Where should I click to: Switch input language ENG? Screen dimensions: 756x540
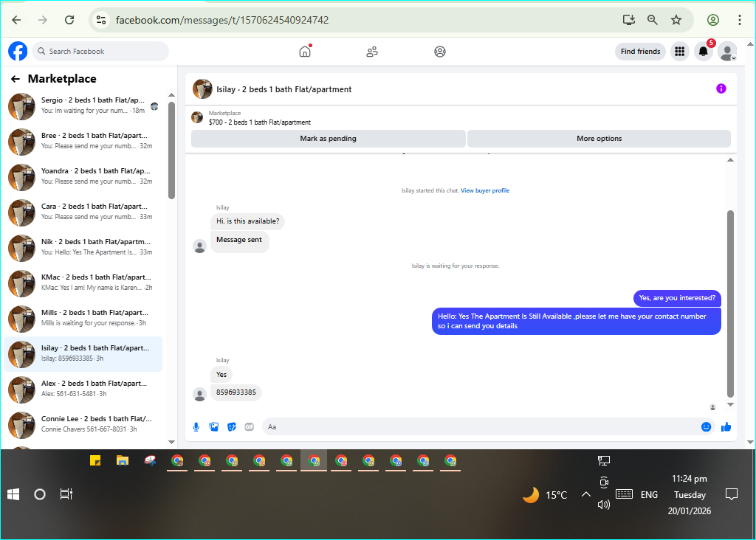click(x=649, y=495)
